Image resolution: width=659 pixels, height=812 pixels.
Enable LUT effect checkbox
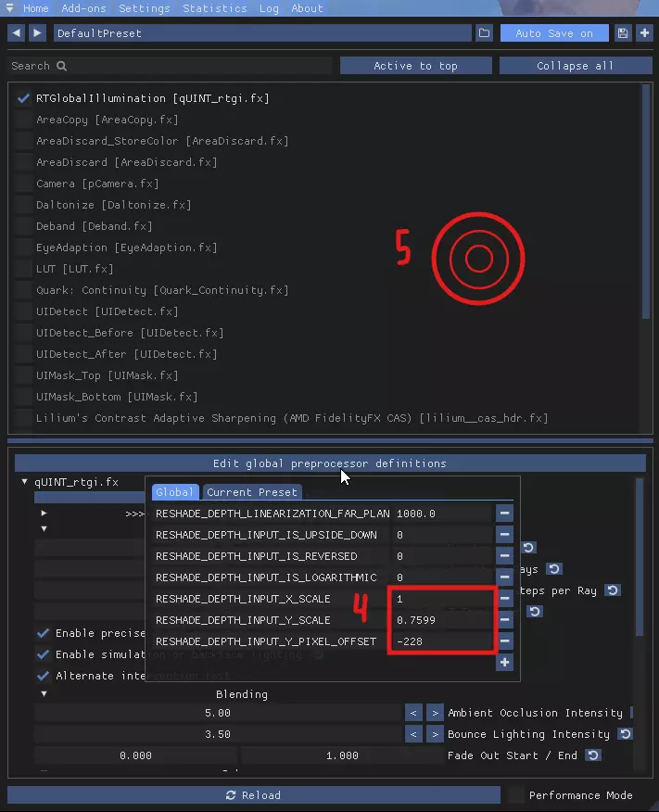[x=23, y=269]
